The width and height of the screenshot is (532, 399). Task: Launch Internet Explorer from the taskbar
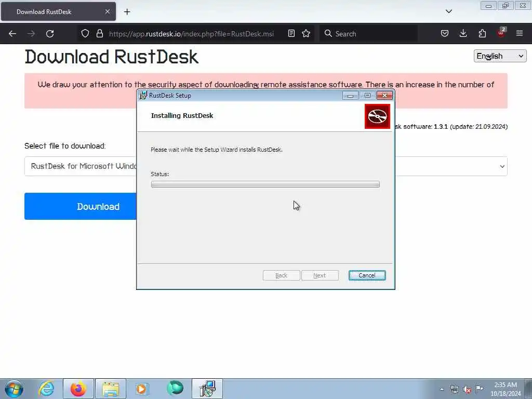pos(46,389)
